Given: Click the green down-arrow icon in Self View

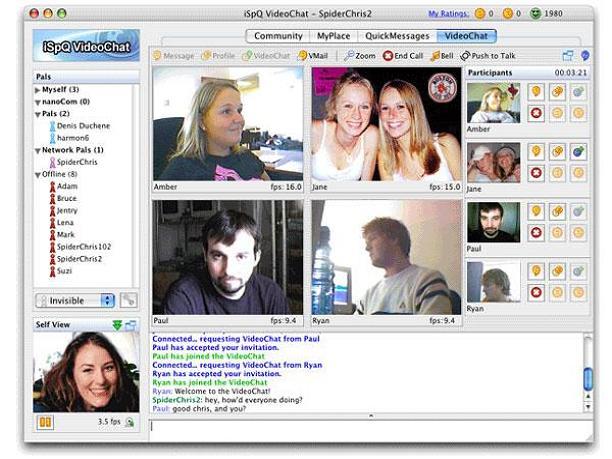Looking at the screenshot, I should [117, 325].
